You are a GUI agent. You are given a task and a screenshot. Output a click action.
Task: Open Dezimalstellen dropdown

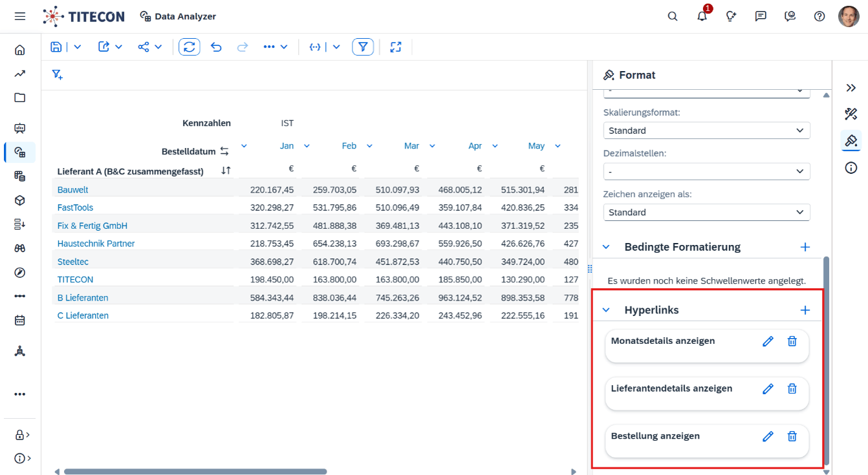coord(706,171)
